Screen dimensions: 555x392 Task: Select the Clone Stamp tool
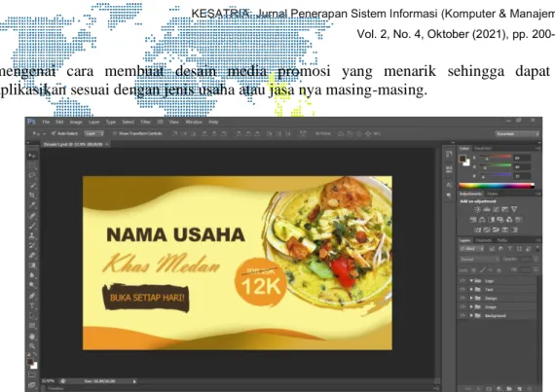[32, 235]
